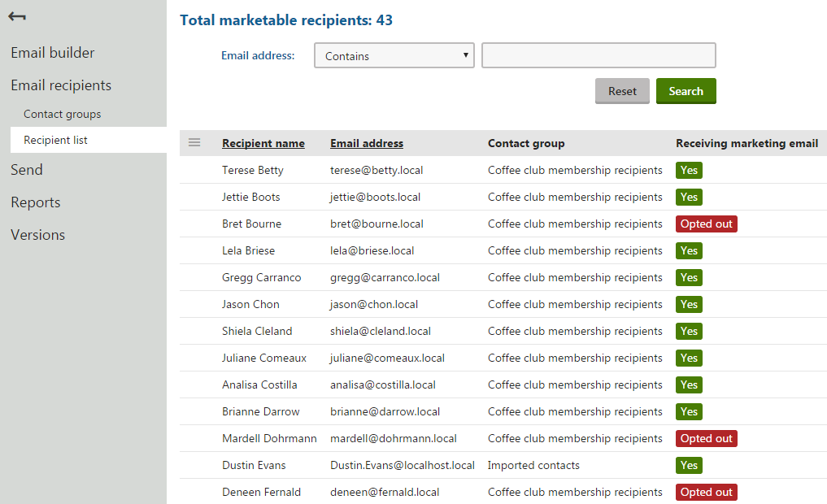Sort by the Recipient name column
Image resolution: width=827 pixels, height=504 pixels.
pos(263,142)
